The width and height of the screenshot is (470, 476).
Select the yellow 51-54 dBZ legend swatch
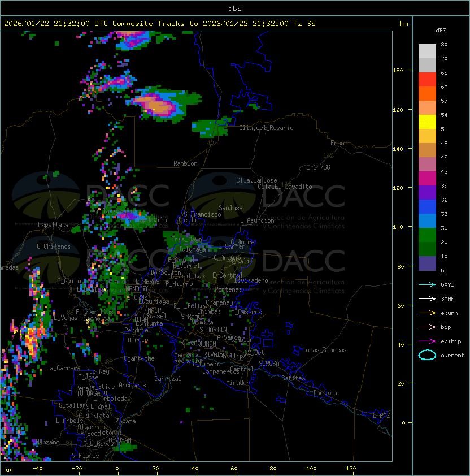pyautogui.click(x=427, y=122)
